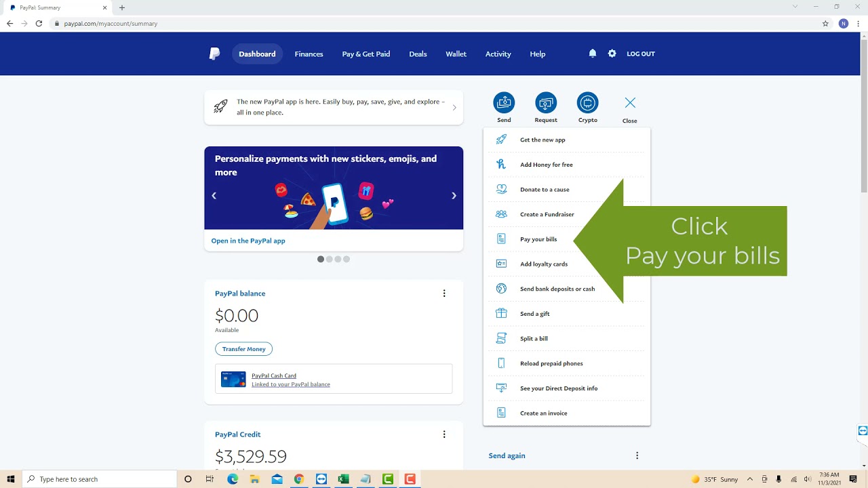Select the Reload prepaid phones icon
The width and height of the screenshot is (868, 488).
501,363
